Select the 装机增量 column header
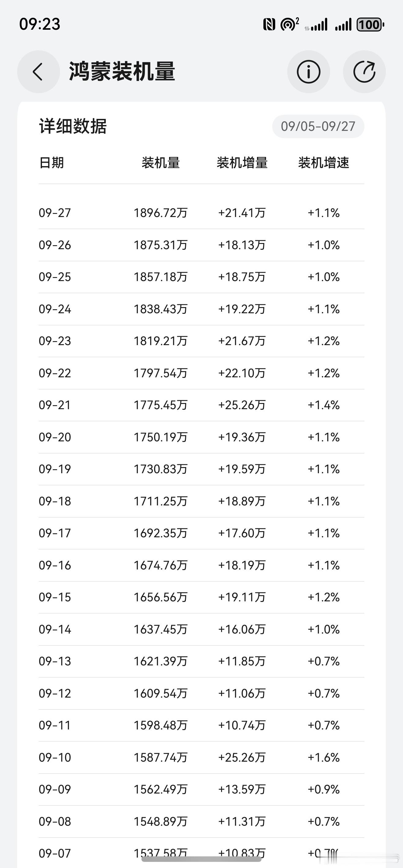Screen dimensions: 403x868 pos(242,163)
